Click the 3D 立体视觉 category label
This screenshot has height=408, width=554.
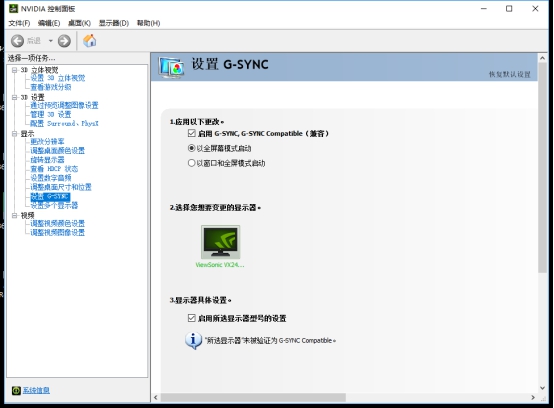(x=39, y=70)
